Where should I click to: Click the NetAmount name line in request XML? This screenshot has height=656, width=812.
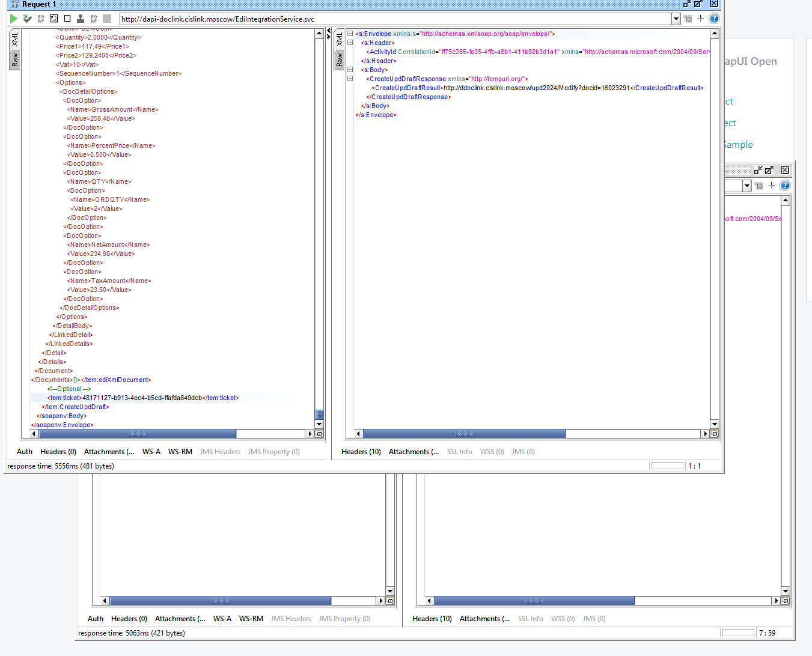click(x=109, y=244)
